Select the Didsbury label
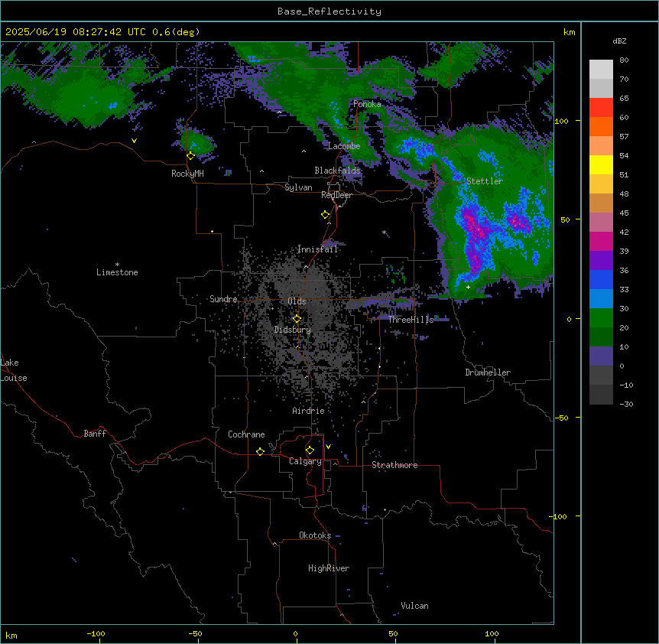Screen dimensions: 659x644 point(293,330)
